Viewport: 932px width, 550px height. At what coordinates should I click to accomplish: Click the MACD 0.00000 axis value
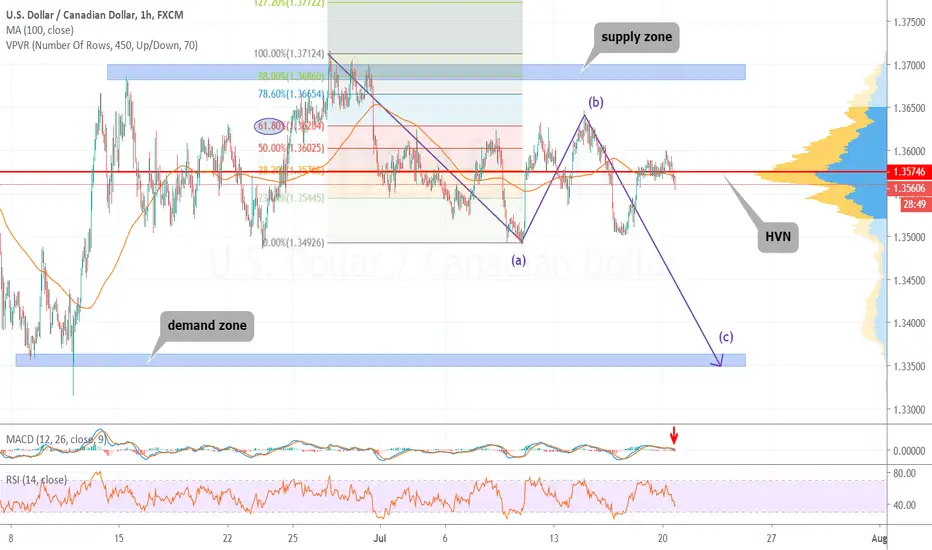point(909,451)
